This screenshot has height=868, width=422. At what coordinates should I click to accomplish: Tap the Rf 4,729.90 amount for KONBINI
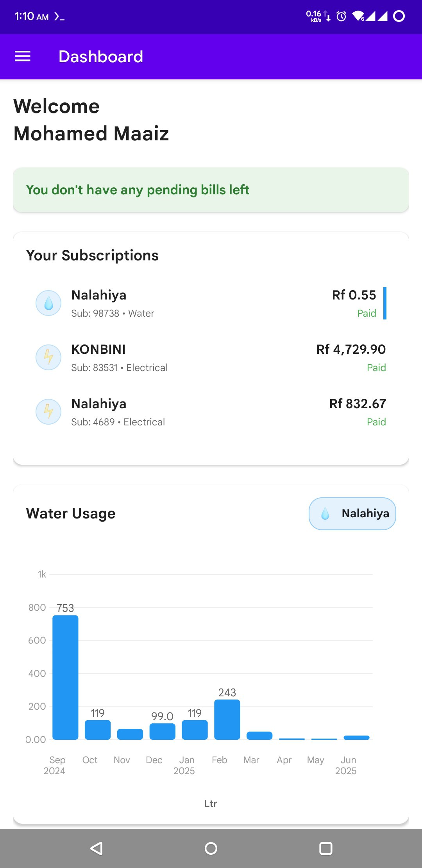point(351,349)
